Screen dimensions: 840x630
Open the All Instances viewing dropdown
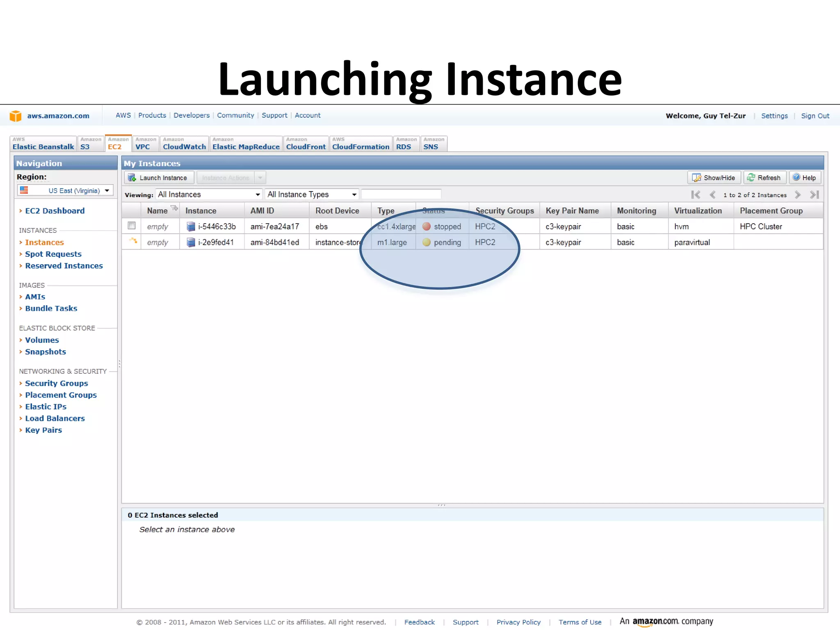coord(209,194)
